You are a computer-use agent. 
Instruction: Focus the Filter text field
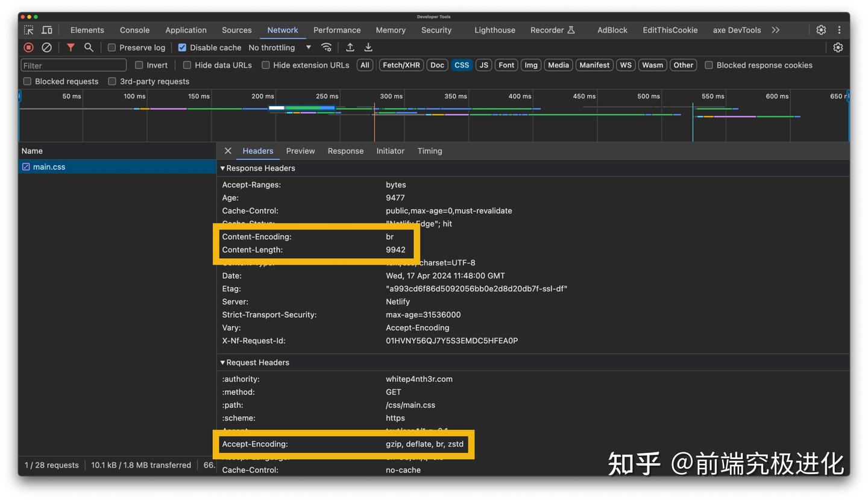click(x=74, y=65)
